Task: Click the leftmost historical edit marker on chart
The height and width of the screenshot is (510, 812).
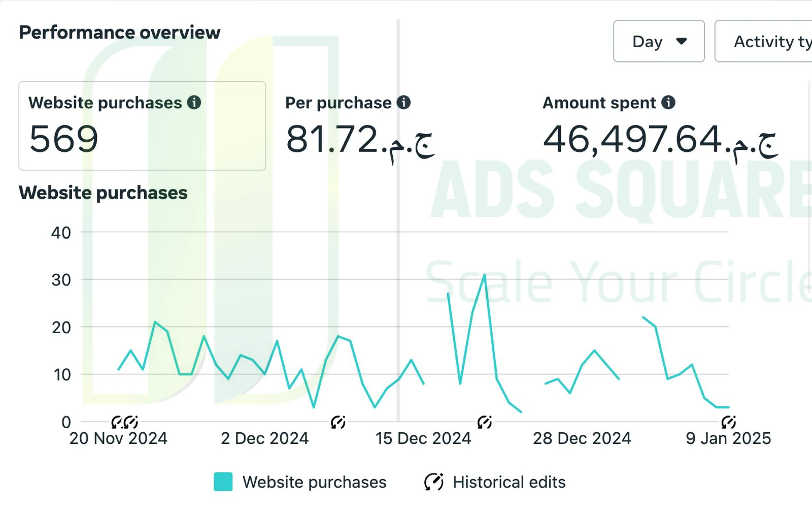Action: (x=117, y=422)
